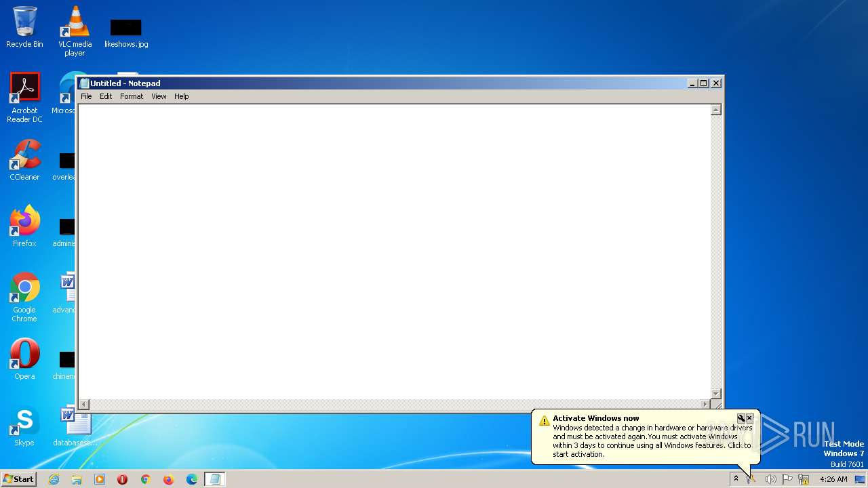
Task: Click the Windows activation key tray icon
Action: pyautogui.click(x=751, y=479)
